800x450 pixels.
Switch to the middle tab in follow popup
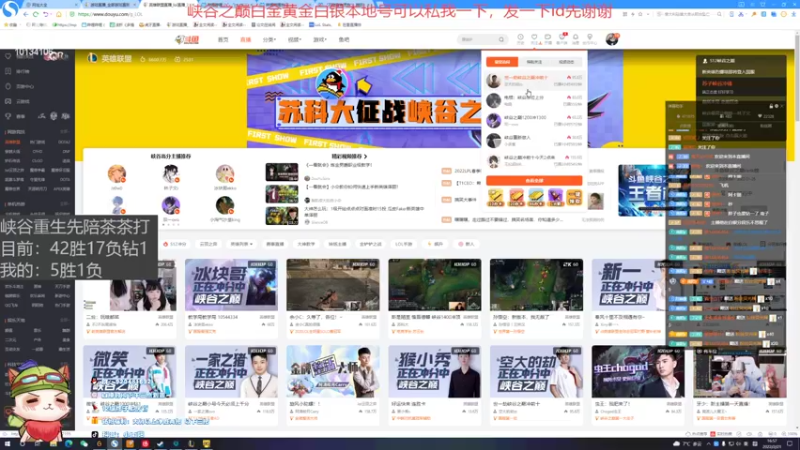534,62
